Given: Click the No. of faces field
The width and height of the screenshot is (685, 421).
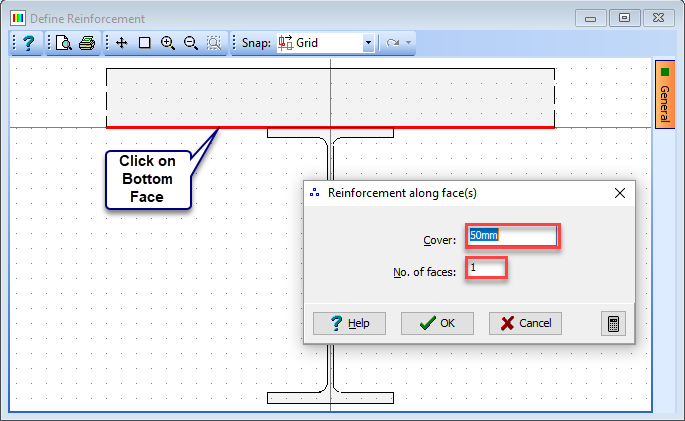Looking at the screenshot, I should 486,268.
